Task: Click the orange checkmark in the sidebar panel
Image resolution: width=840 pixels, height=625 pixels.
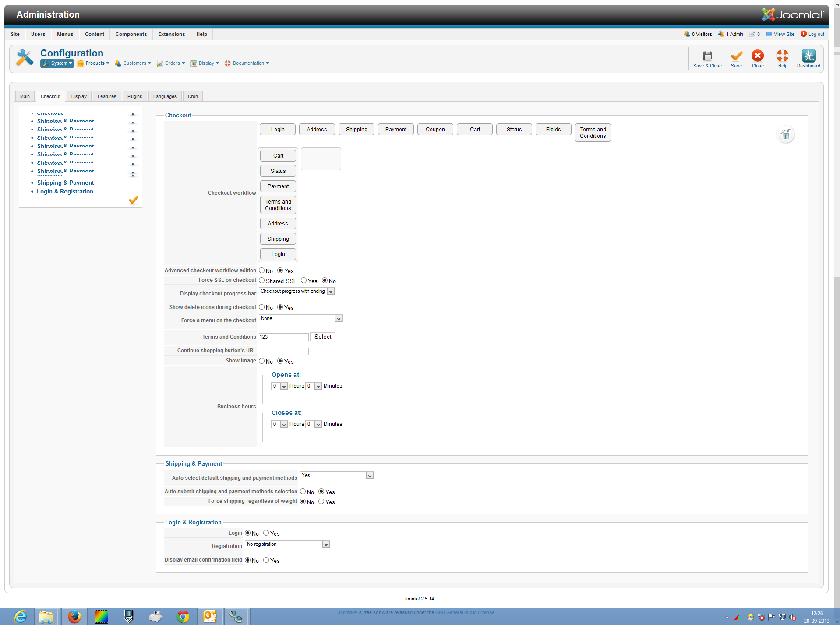Action: [x=133, y=200]
